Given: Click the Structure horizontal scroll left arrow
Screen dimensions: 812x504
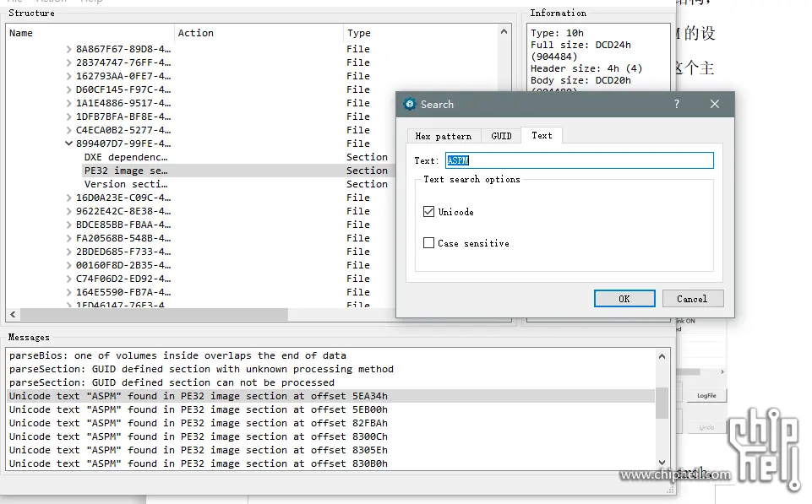Looking at the screenshot, I should pos(13,314).
